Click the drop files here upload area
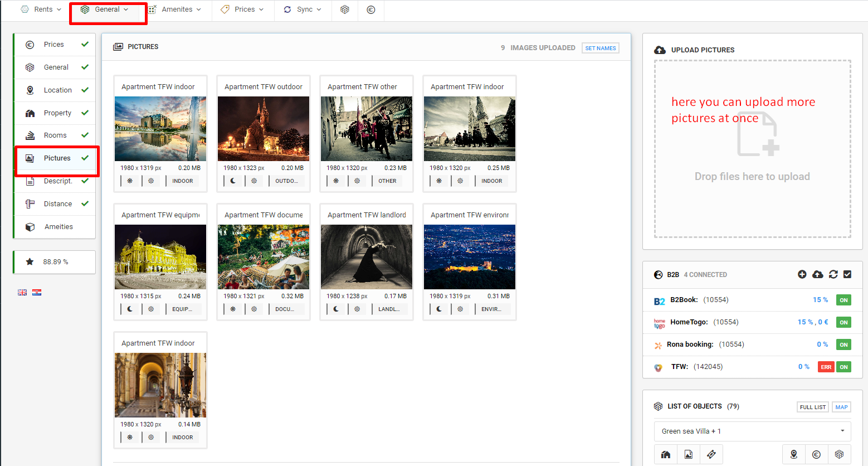Screen dimensions: 868x466 click(752, 149)
